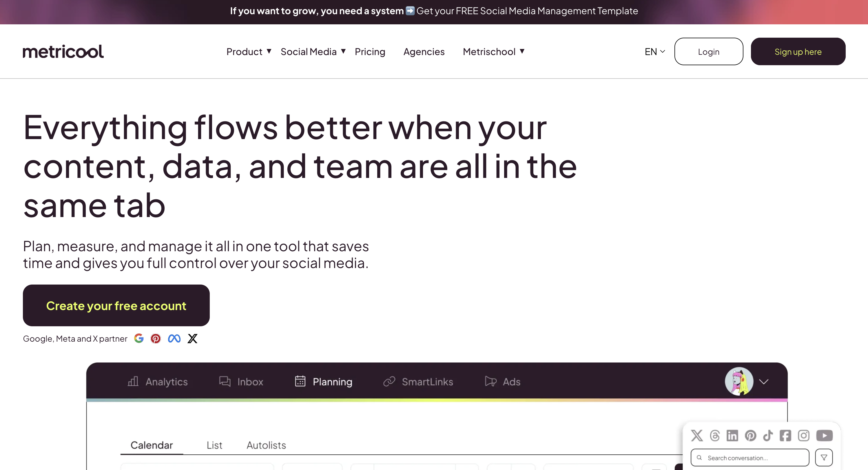The width and height of the screenshot is (868, 470).
Task: Expand the profile avatar chevron
Action: coord(764,382)
